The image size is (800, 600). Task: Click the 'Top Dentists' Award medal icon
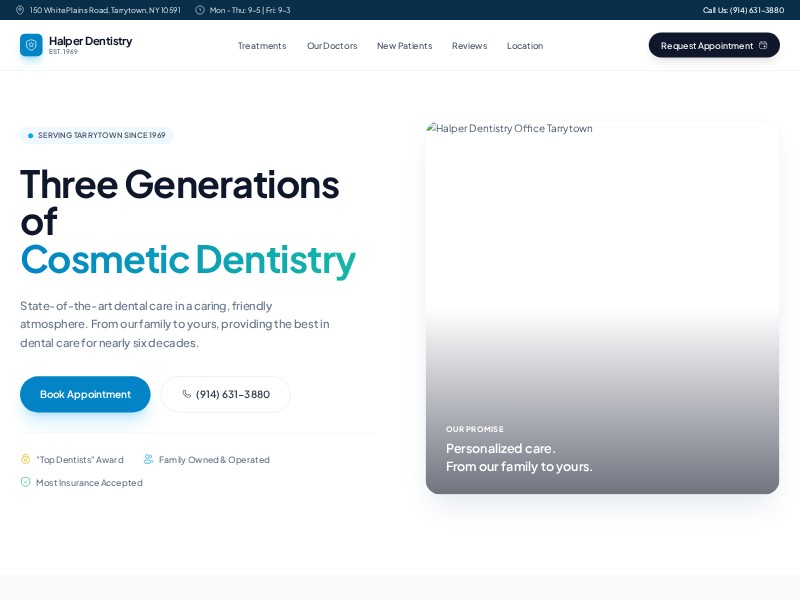(26, 459)
